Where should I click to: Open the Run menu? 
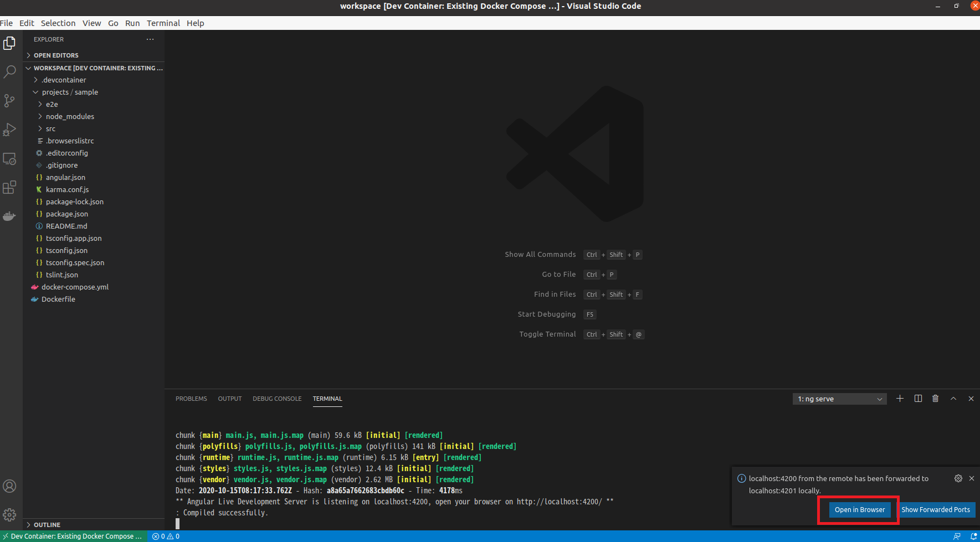pyautogui.click(x=132, y=23)
